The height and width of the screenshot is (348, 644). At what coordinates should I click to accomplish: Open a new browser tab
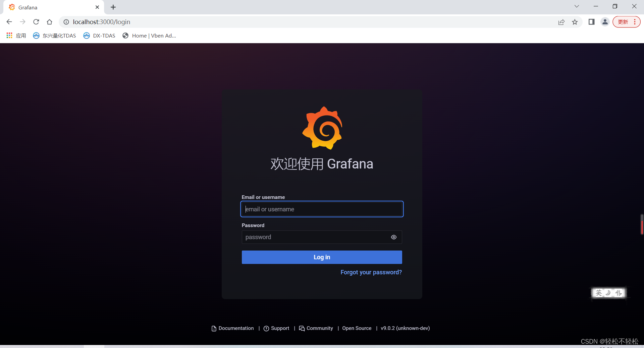pos(113,7)
